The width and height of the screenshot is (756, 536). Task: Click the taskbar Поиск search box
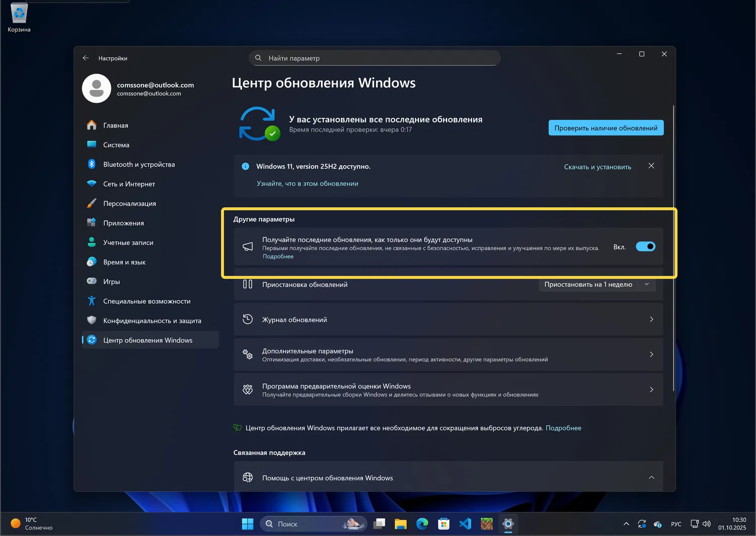click(x=313, y=524)
